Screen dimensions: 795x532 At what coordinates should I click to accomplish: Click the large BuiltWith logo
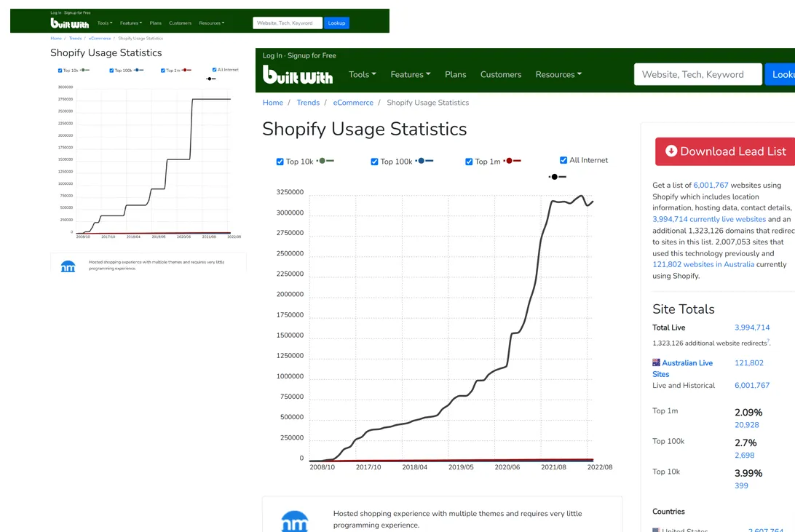coord(297,74)
